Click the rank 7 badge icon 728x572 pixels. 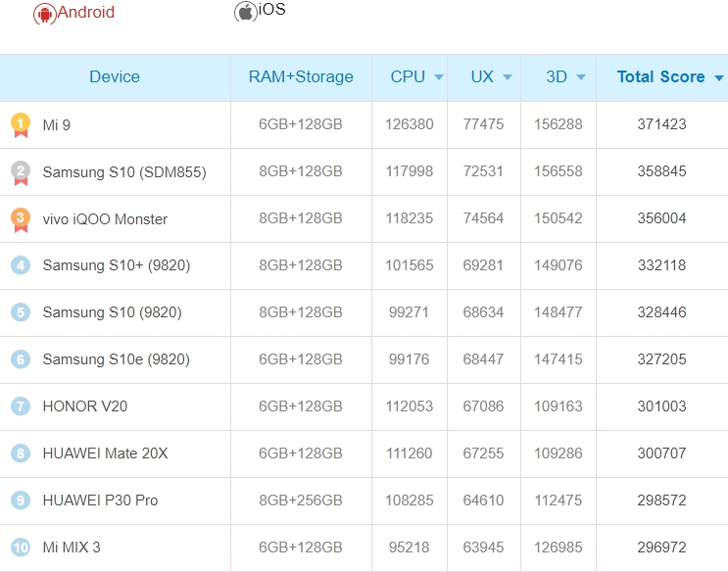[21, 406]
